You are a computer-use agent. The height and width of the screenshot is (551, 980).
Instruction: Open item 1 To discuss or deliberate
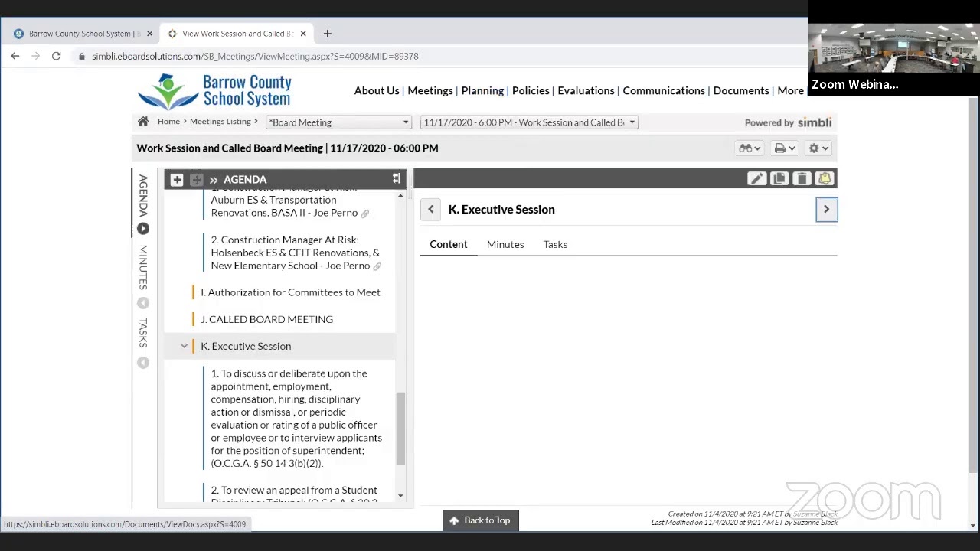click(296, 418)
